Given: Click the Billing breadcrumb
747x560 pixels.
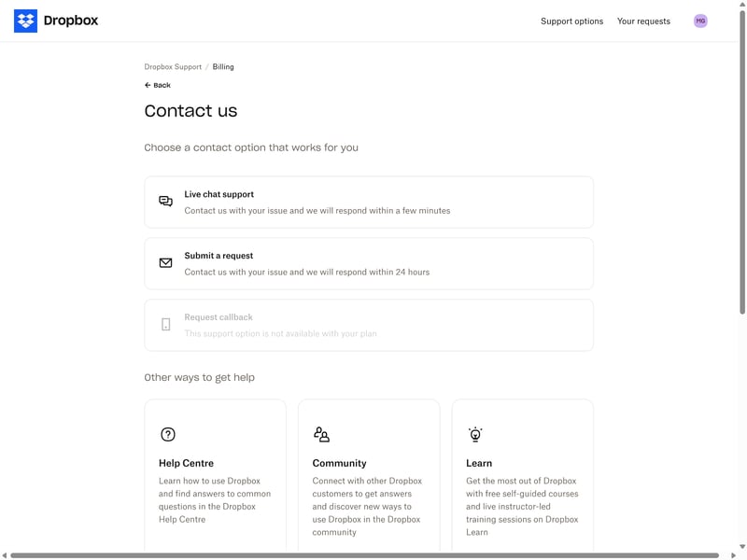Looking at the screenshot, I should (223, 67).
